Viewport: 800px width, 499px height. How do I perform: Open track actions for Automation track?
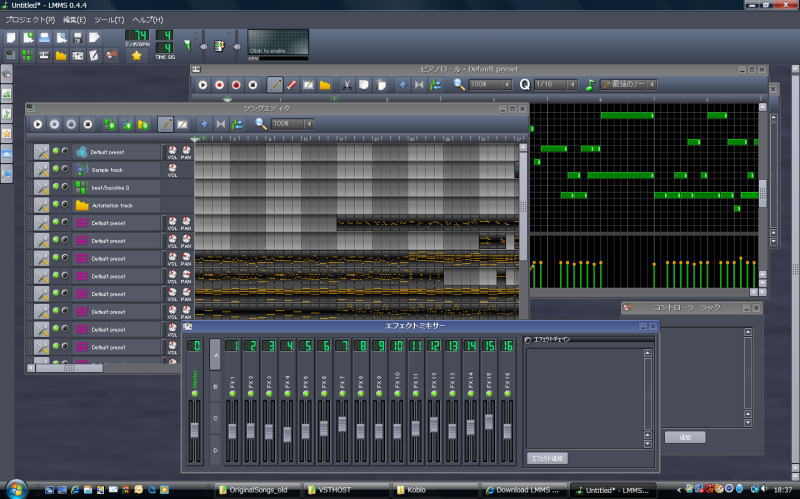(x=41, y=205)
